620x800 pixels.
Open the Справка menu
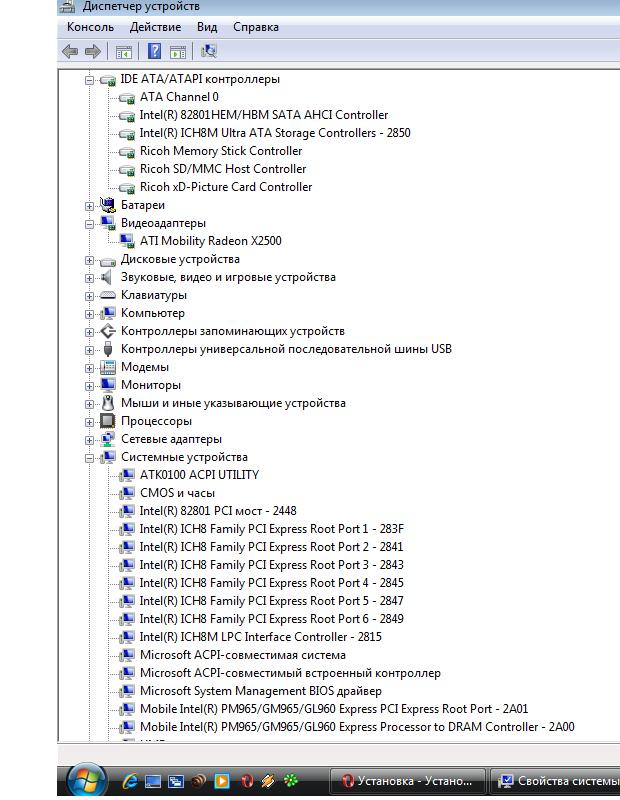click(256, 27)
